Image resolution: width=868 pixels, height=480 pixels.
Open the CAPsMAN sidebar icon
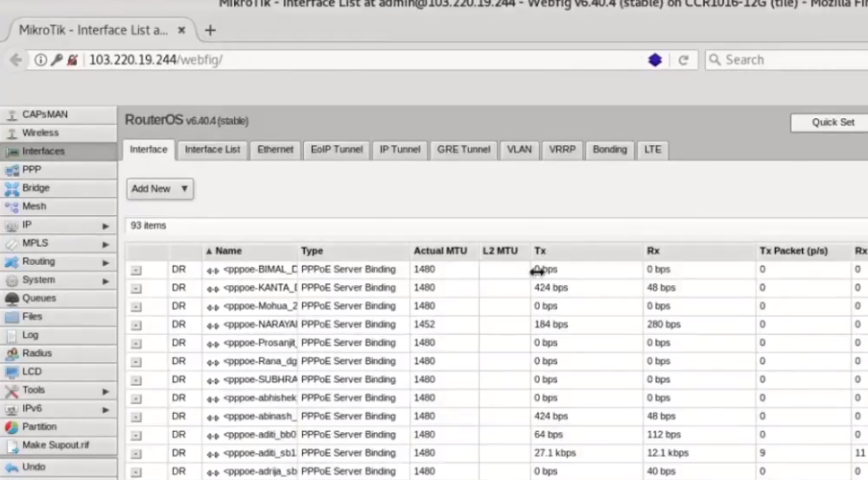[x=12, y=115]
